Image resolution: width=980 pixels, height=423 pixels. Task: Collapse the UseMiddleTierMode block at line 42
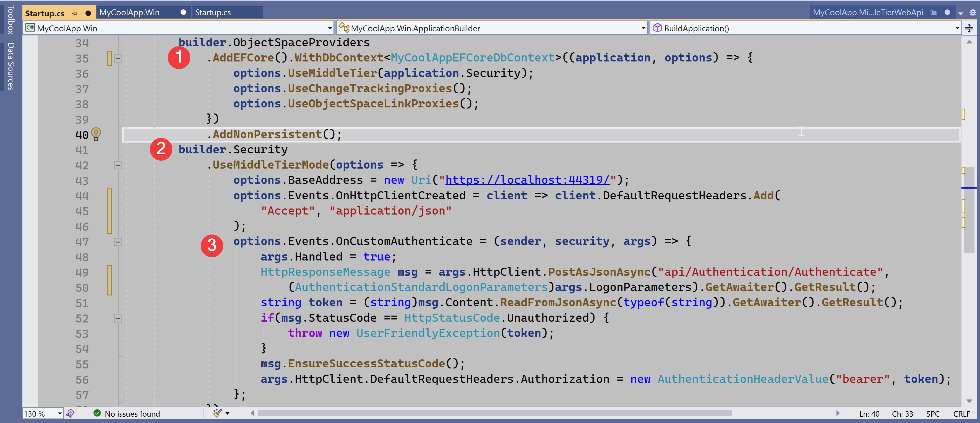[x=118, y=165]
